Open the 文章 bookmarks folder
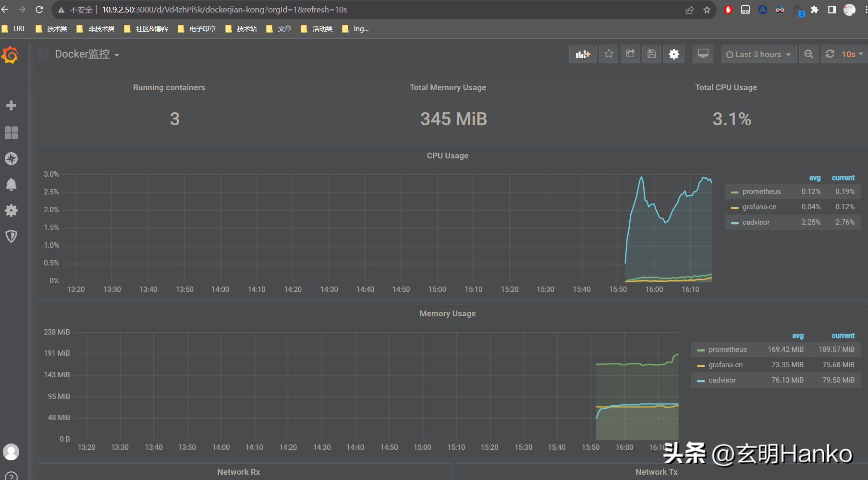 279,29
